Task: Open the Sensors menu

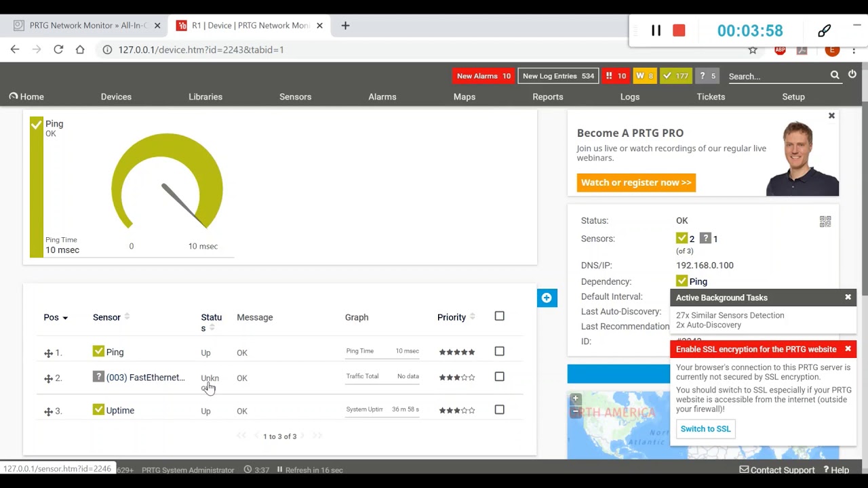Action: 295,97
